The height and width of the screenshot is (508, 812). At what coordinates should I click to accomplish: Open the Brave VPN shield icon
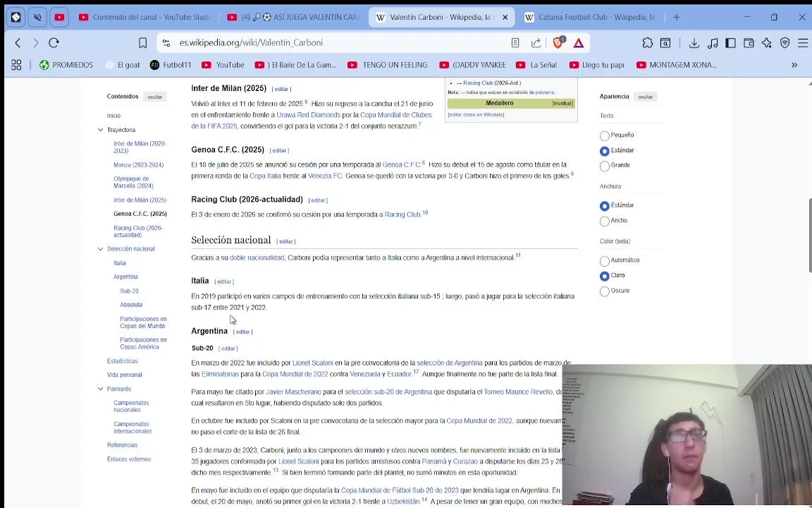785,43
